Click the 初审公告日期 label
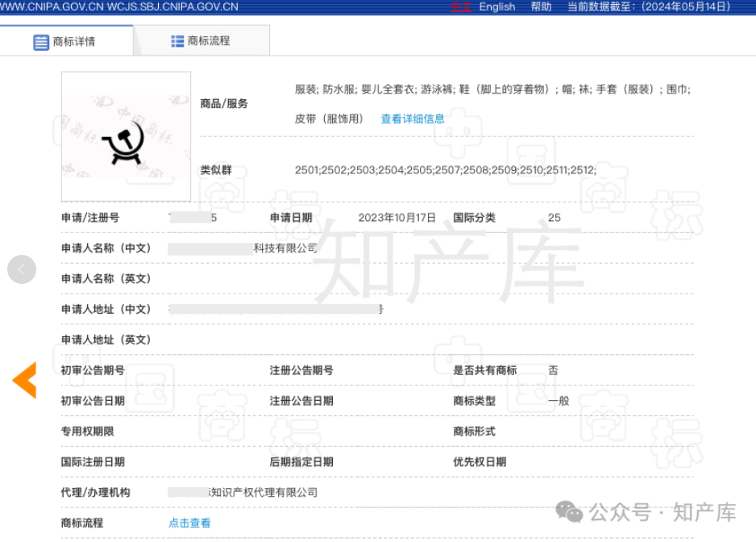Image resolution: width=756 pixels, height=542 pixels. (x=93, y=401)
